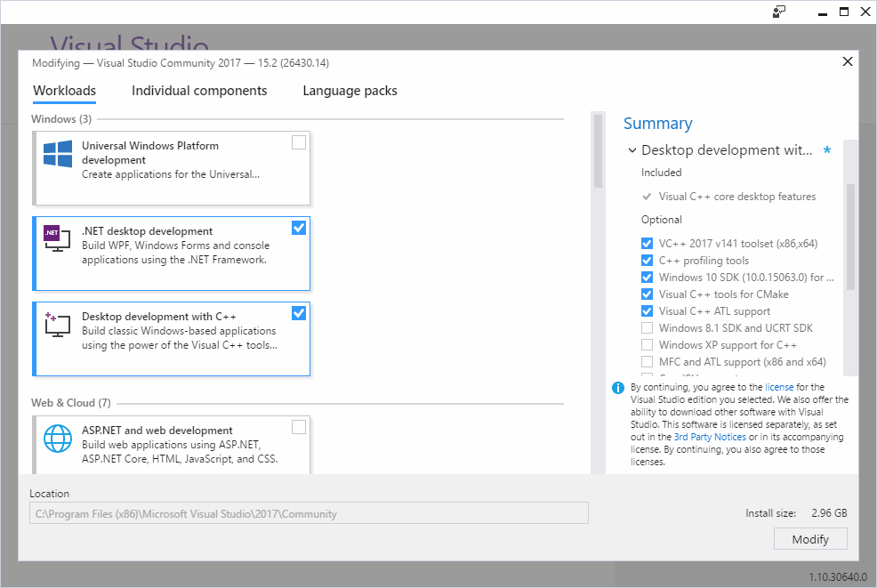Click the blue asterisk next to Desktop development
The height and width of the screenshot is (588, 877).
tap(826, 150)
